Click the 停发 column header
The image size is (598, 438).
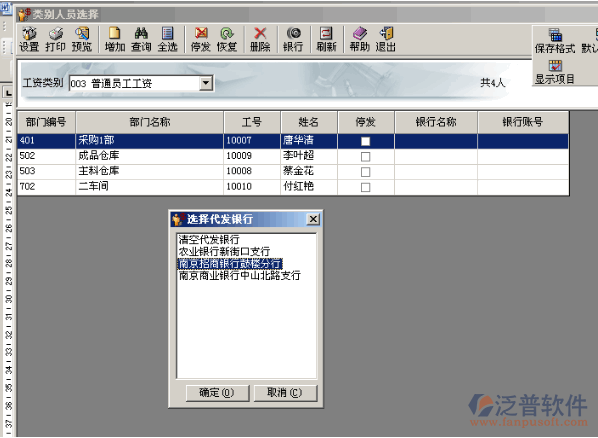(365, 122)
